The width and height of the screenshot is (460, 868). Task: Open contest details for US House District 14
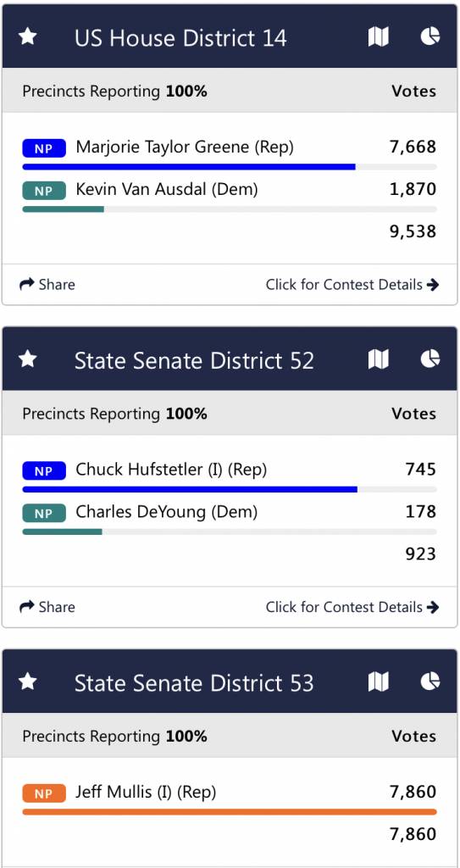tap(352, 285)
